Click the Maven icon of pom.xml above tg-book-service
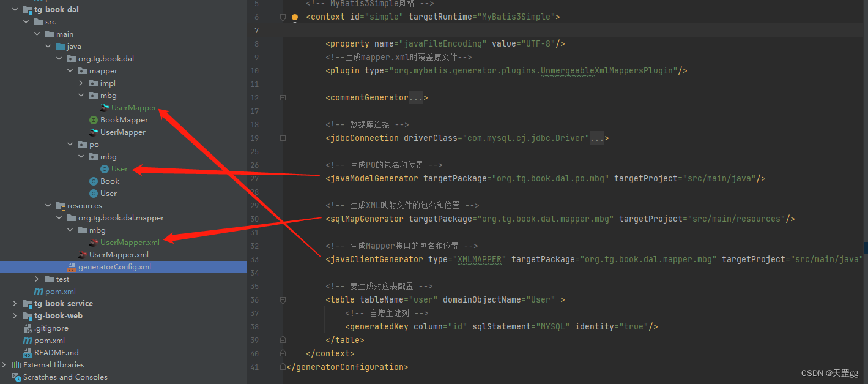This screenshot has height=384, width=868. (x=38, y=292)
